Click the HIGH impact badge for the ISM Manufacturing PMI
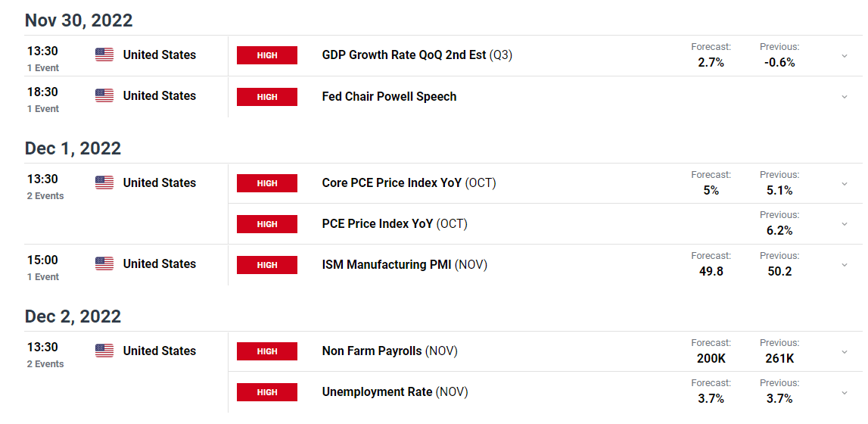Viewport: 868px width, 424px height. (x=267, y=265)
